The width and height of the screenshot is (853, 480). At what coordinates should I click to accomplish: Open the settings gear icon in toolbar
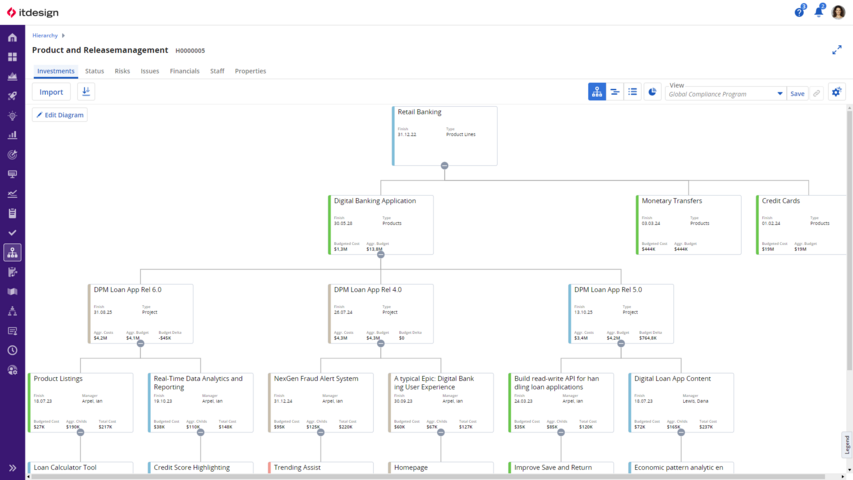click(836, 92)
